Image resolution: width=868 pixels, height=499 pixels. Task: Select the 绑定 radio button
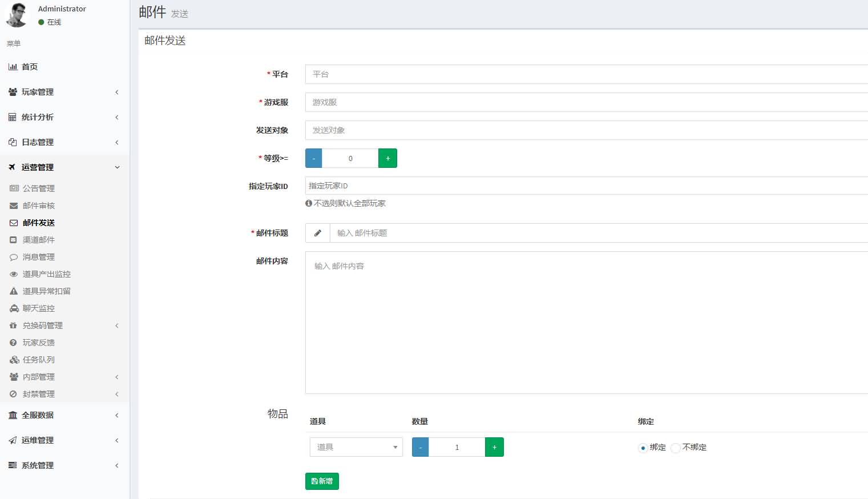[x=643, y=448]
